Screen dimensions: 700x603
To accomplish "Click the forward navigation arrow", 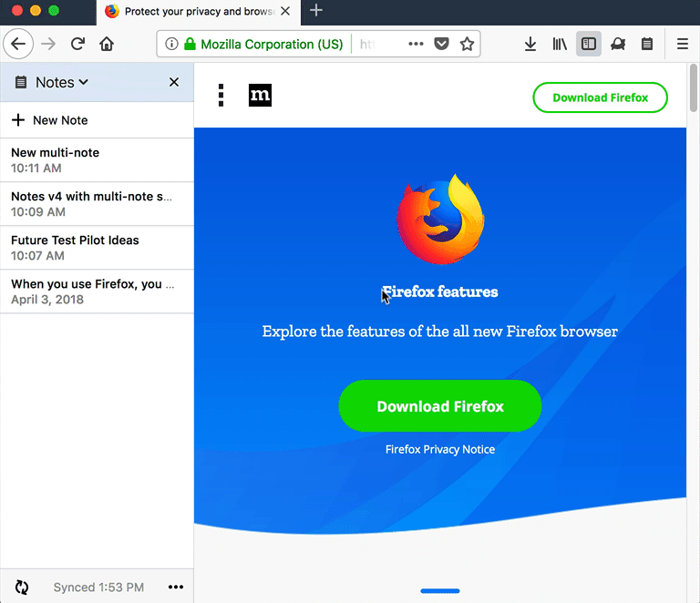I will coord(48,44).
